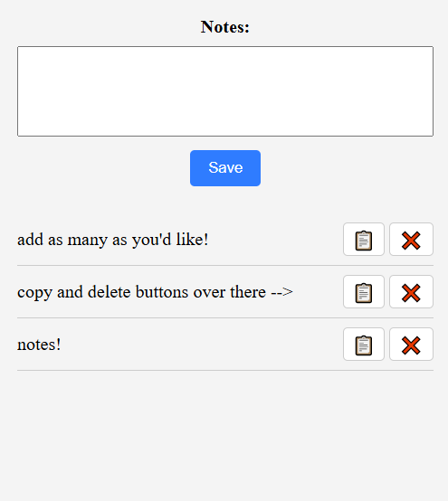Click the divider line below the second note
The width and height of the screenshot is (448, 501).
[x=225, y=317]
